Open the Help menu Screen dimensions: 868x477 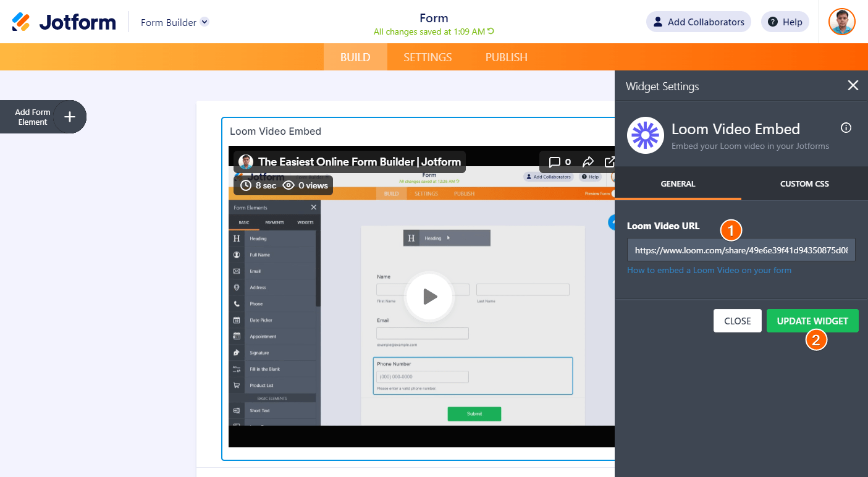785,22
